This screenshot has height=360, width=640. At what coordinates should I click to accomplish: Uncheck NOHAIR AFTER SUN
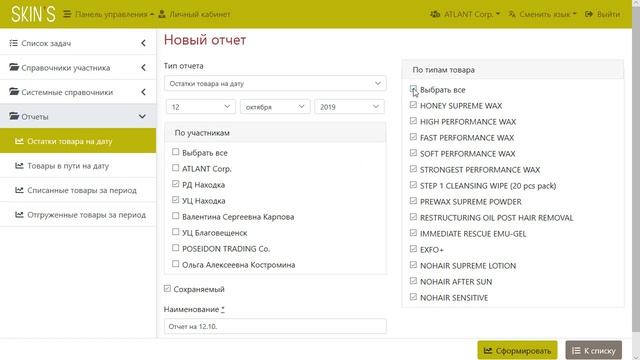(x=413, y=281)
